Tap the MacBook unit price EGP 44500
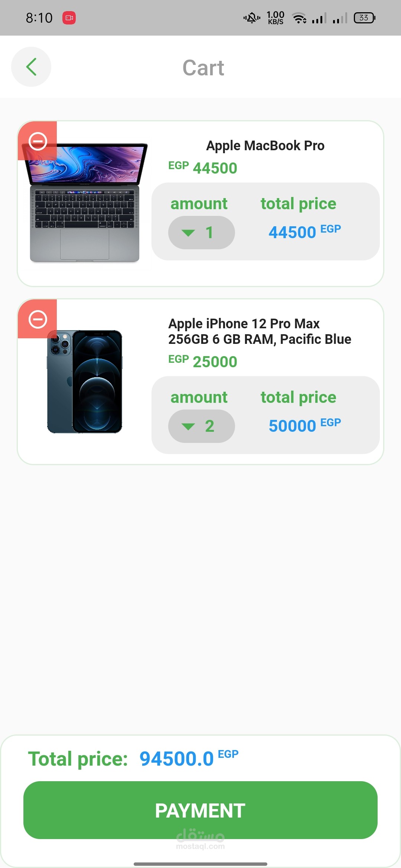 [203, 168]
